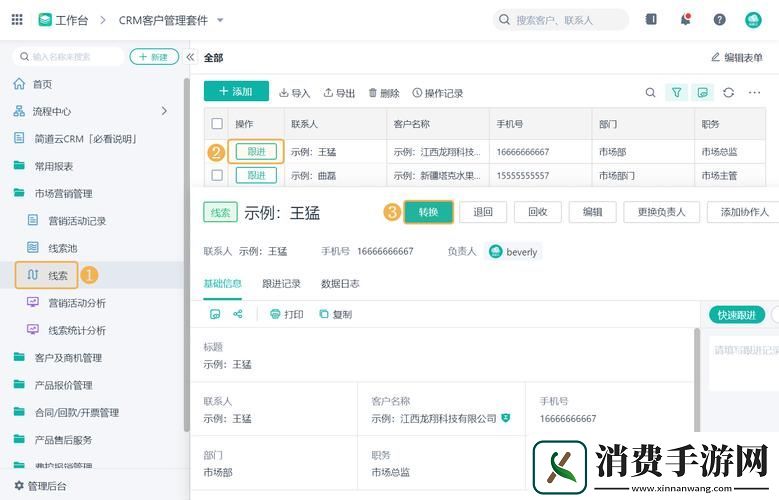
Task: Toggle the filter funnel icon
Action: coord(677,92)
